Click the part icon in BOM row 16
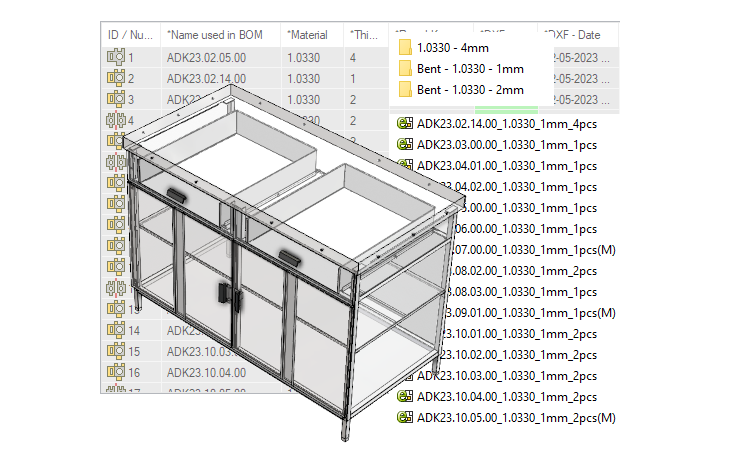 click(116, 372)
